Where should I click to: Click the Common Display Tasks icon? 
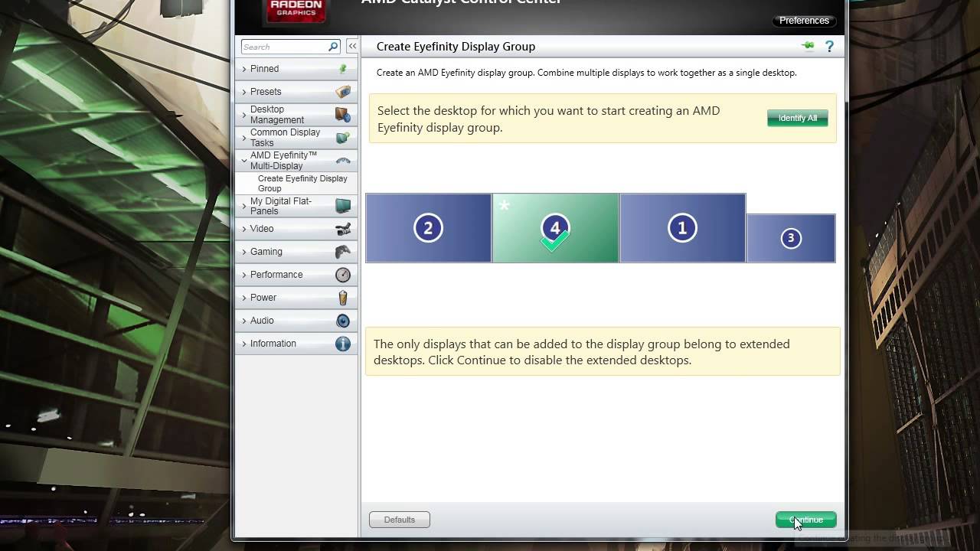click(343, 138)
